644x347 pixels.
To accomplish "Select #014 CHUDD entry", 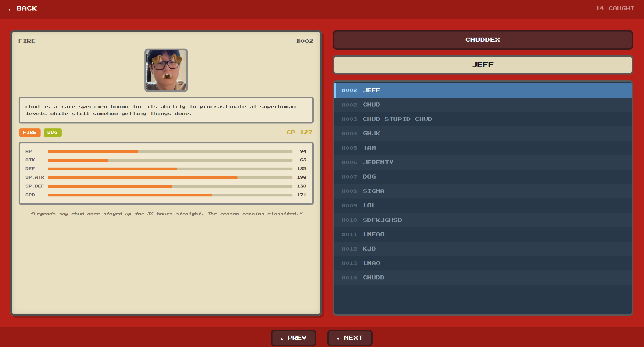I will [x=483, y=278].
